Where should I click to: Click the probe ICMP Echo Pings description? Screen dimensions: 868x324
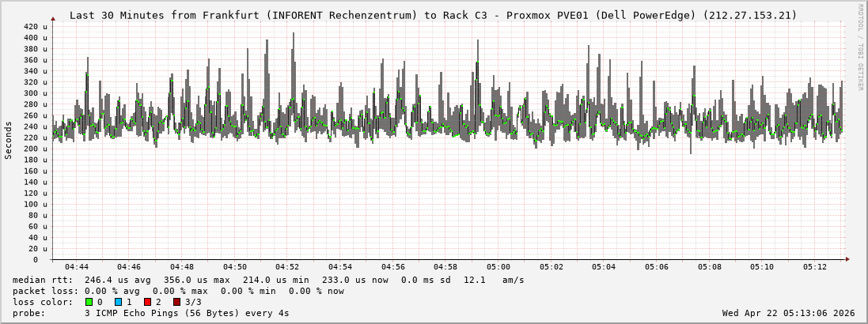coord(186,313)
